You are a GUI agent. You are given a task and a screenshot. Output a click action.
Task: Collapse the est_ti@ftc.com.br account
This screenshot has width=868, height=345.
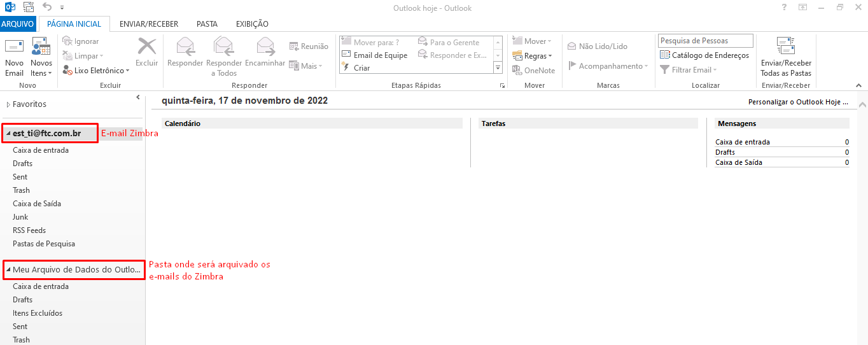pyautogui.click(x=8, y=134)
